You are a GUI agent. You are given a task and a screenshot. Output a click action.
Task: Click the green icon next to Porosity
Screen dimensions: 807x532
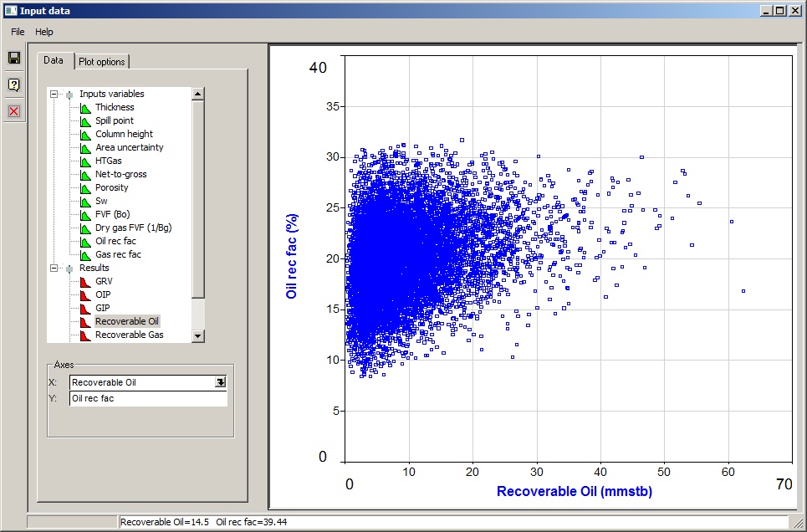[x=85, y=187]
